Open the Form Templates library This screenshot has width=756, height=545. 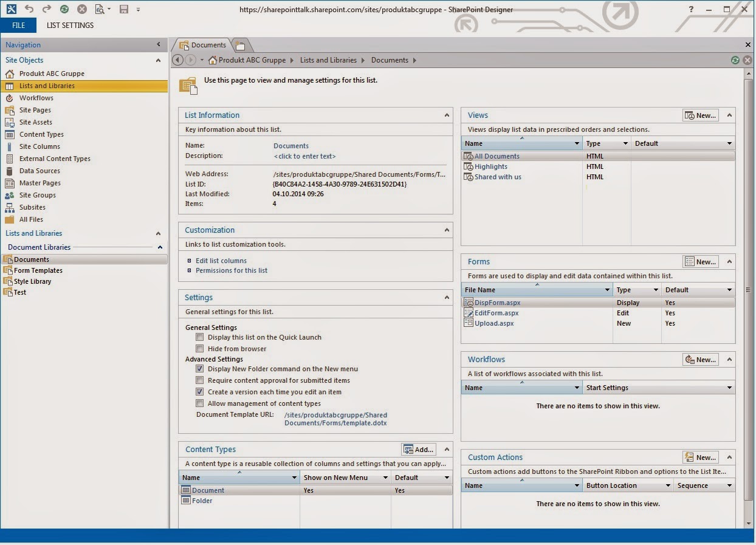click(x=38, y=270)
